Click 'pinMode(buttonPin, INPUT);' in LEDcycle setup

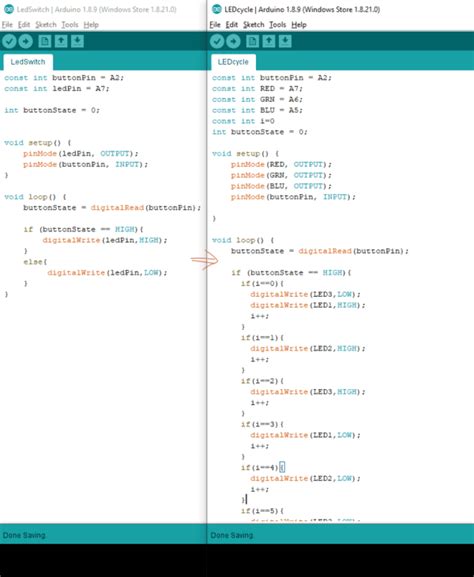tap(293, 197)
